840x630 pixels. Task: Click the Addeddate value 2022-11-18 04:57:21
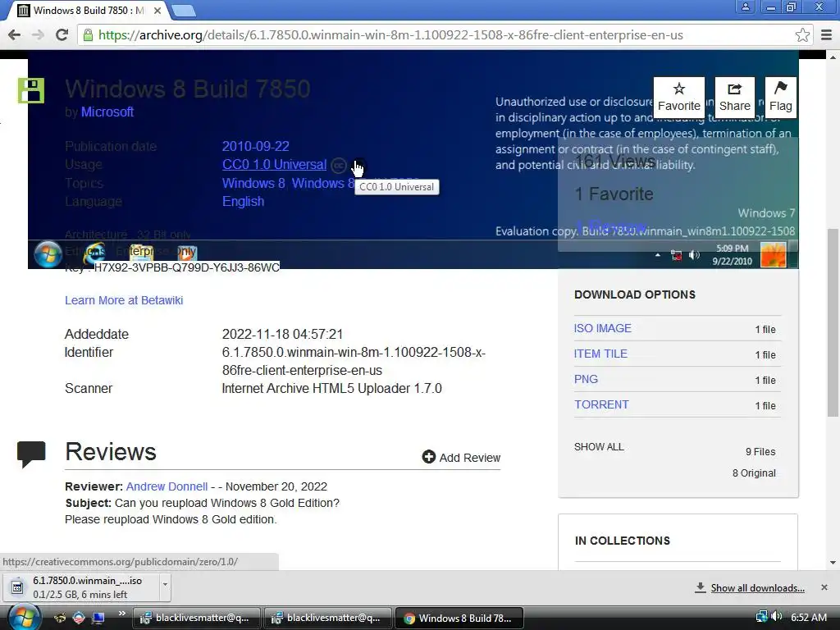point(282,335)
